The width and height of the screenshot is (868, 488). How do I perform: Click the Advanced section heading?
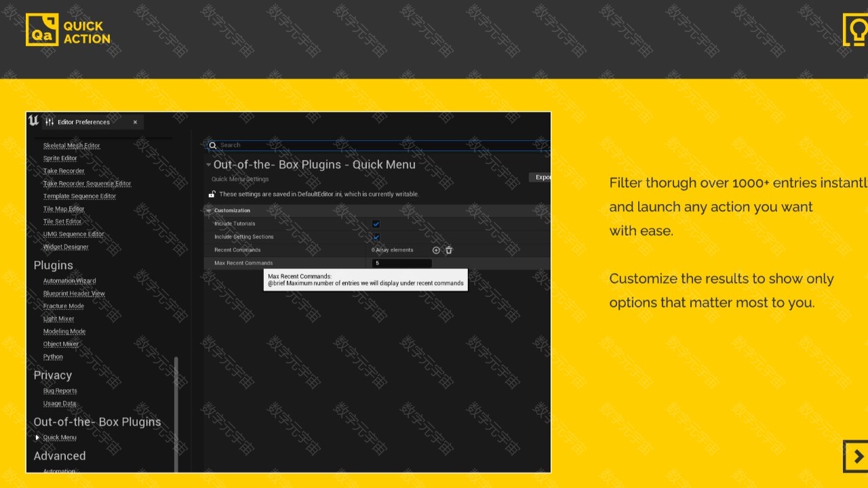(x=60, y=456)
